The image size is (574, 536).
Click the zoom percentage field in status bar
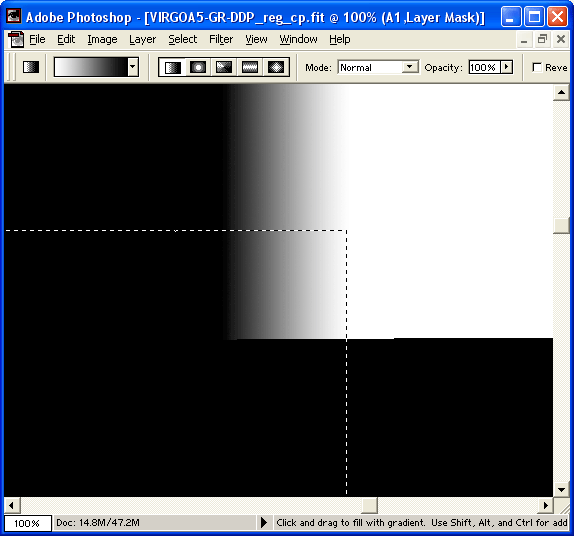click(x=27, y=523)
